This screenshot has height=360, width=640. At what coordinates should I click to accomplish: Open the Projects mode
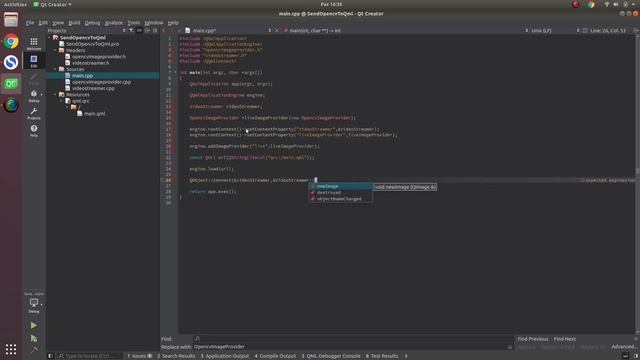pos(34,113)
